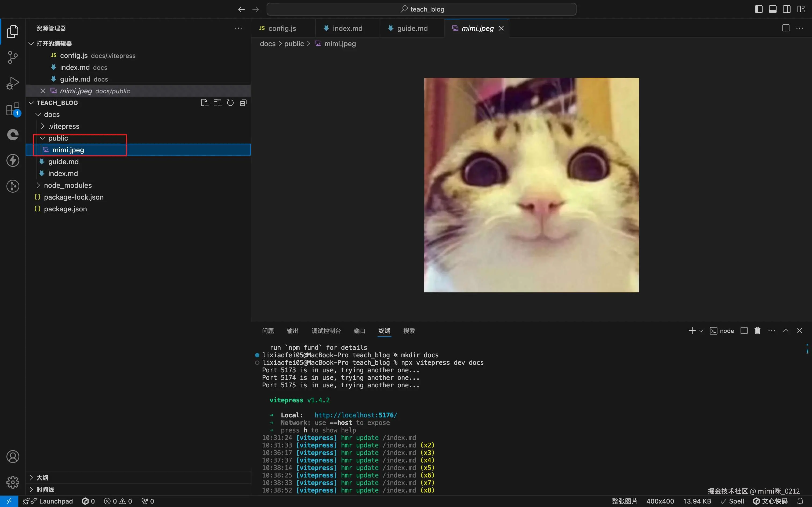
Task: Click Launchpad in the status bar
Action: tap(56, 501)
